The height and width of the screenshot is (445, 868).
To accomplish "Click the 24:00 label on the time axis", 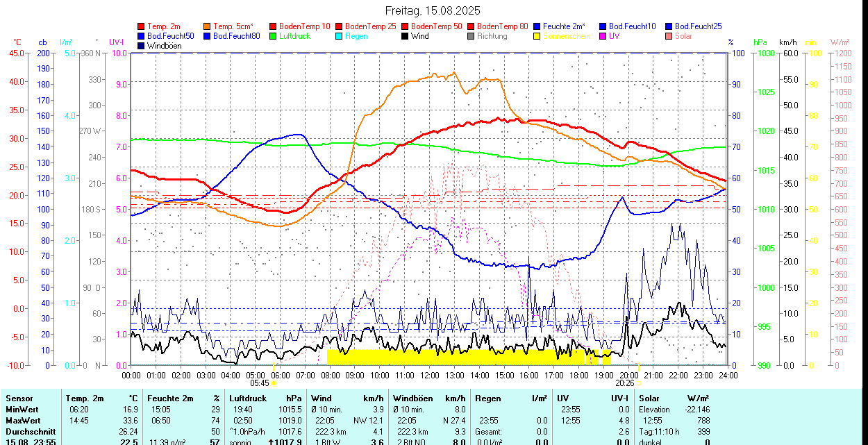I will pyautogui.click(x=728, y=375).
